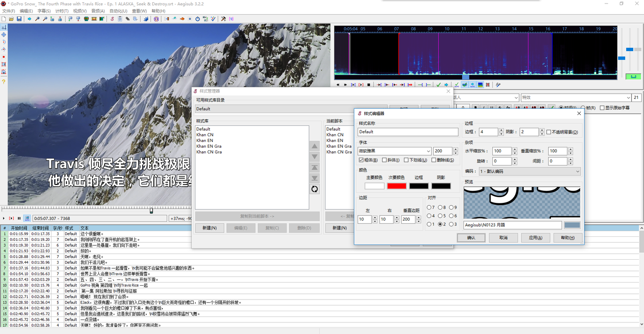Click the 样式名称 style name field
This screenshot has width=644, height=334.
tap(408, 132)
